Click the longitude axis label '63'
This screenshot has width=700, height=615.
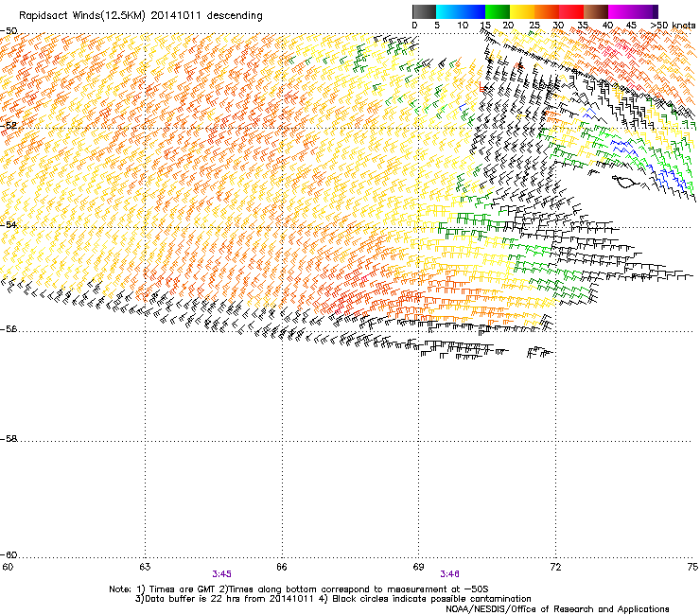point(145,567)
